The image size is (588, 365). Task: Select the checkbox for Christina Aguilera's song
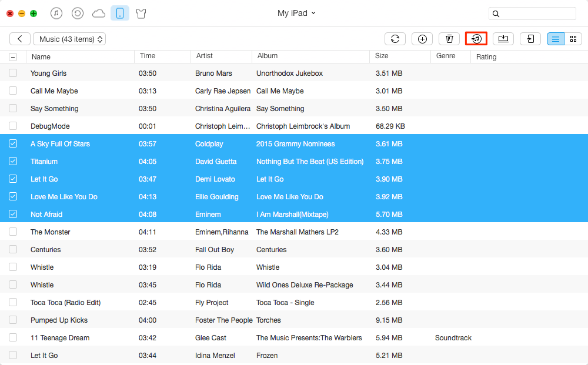click(13, 108)
